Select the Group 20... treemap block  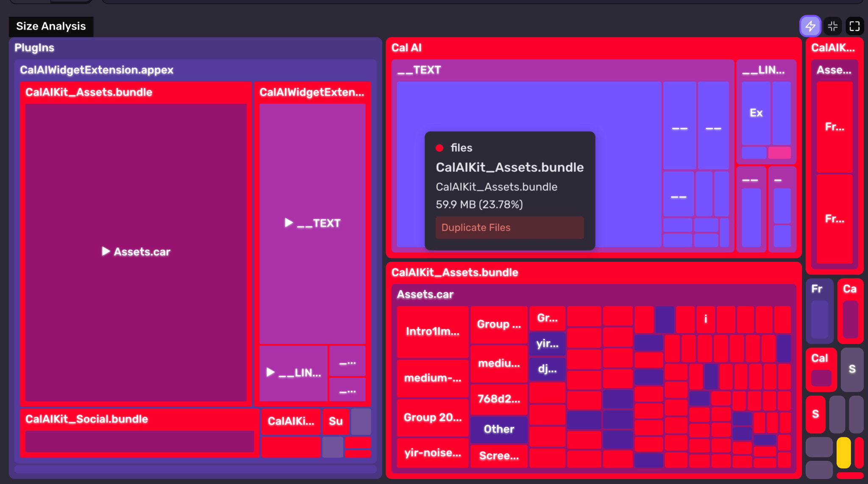click(432, 417)
